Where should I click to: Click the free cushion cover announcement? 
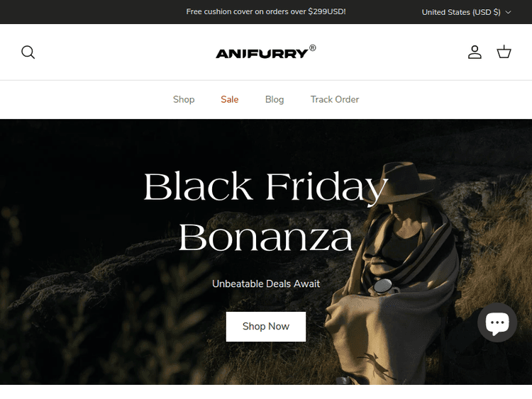click(266, 11)
